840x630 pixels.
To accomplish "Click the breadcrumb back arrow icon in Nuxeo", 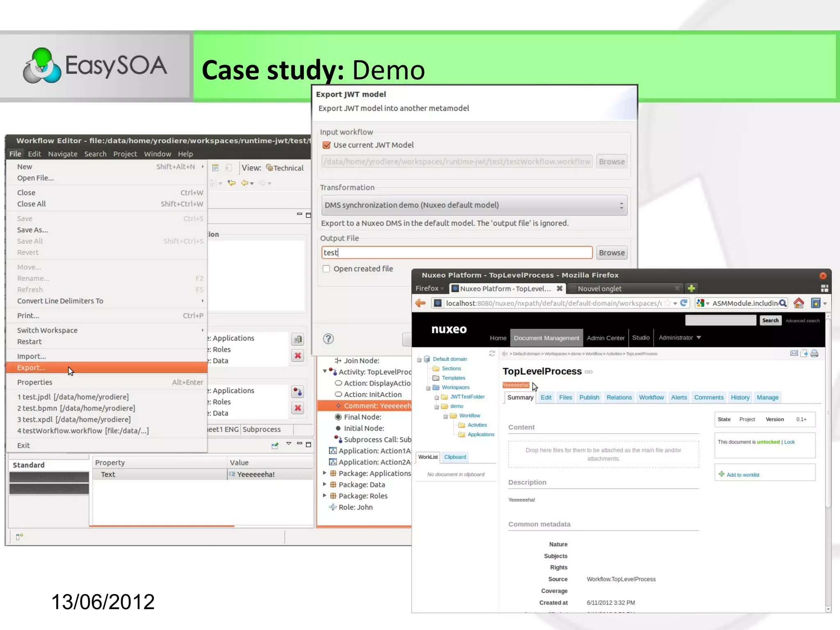I will tap(504, 354).
